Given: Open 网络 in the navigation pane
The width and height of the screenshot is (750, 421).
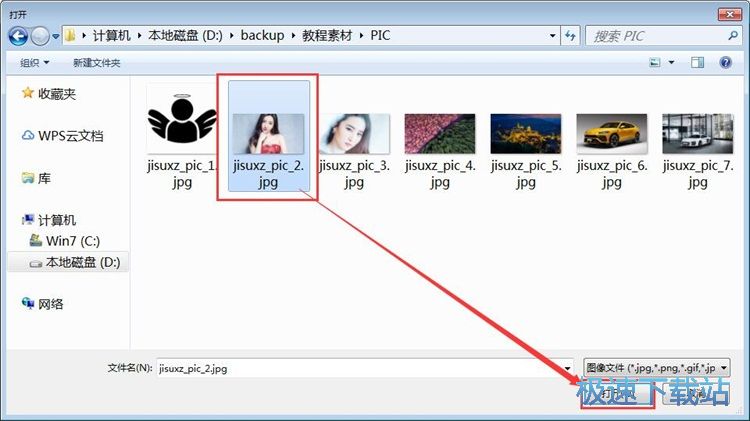Looking at the screenshot, I should [x=51, y=304].
